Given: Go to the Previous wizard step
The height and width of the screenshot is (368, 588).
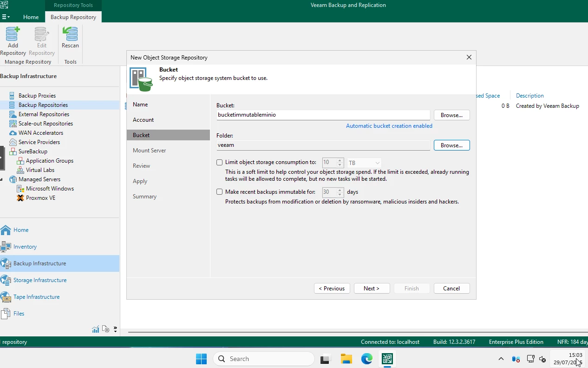Looking at the screenshot, I should 332,288.
